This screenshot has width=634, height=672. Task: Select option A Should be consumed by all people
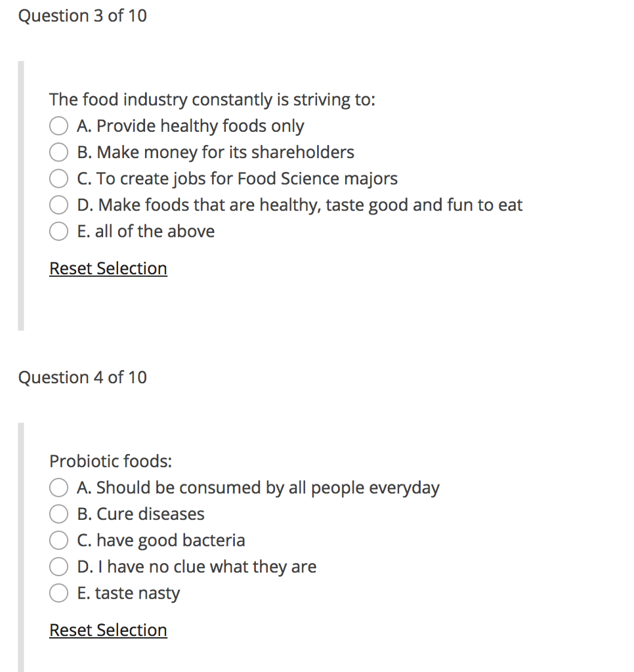[58, 488]
